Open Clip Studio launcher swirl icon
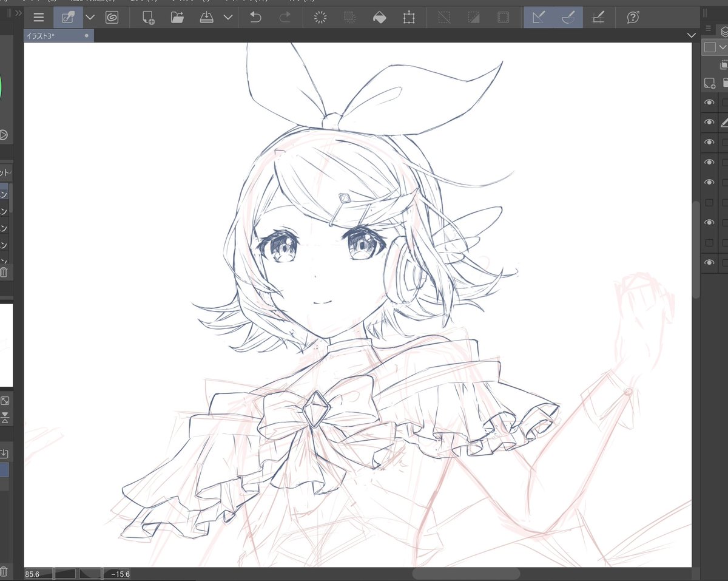The height and width of the screenshot is (581, 728). [112, 18]
